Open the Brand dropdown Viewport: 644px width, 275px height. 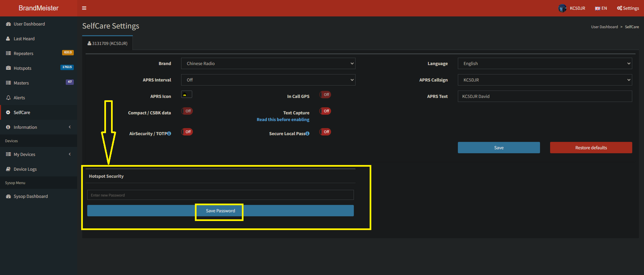268,63
